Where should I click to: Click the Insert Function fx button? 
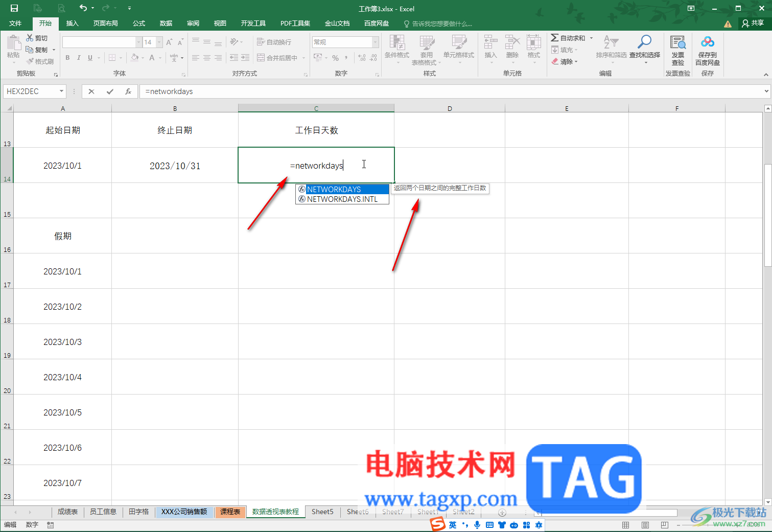[x=128, y=91]
